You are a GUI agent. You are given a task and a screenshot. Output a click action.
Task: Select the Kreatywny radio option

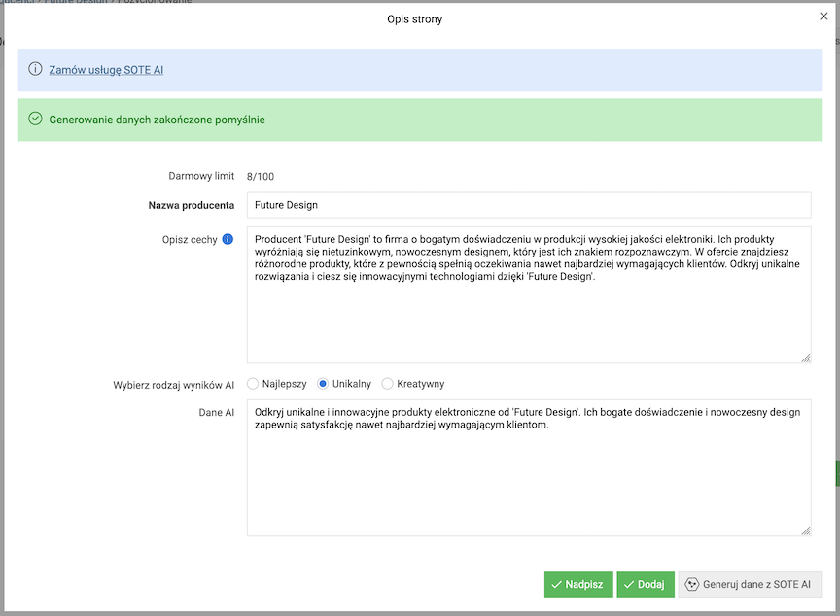point(387,384)
